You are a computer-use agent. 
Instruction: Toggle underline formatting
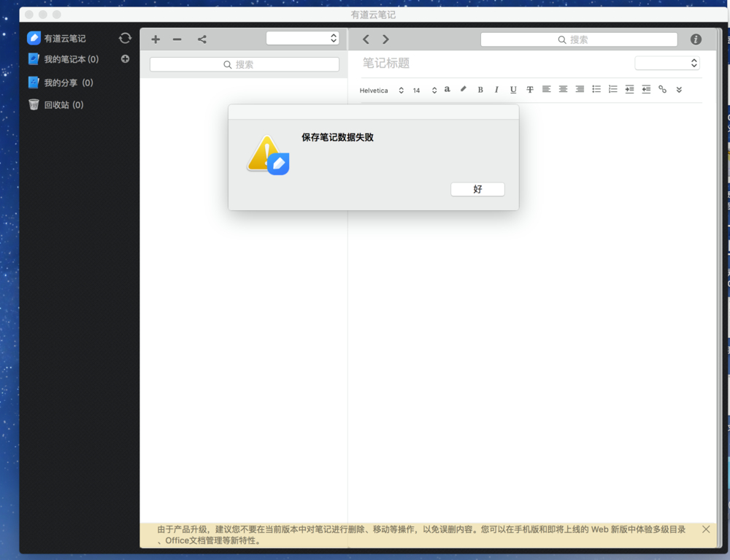click(513, 89)
